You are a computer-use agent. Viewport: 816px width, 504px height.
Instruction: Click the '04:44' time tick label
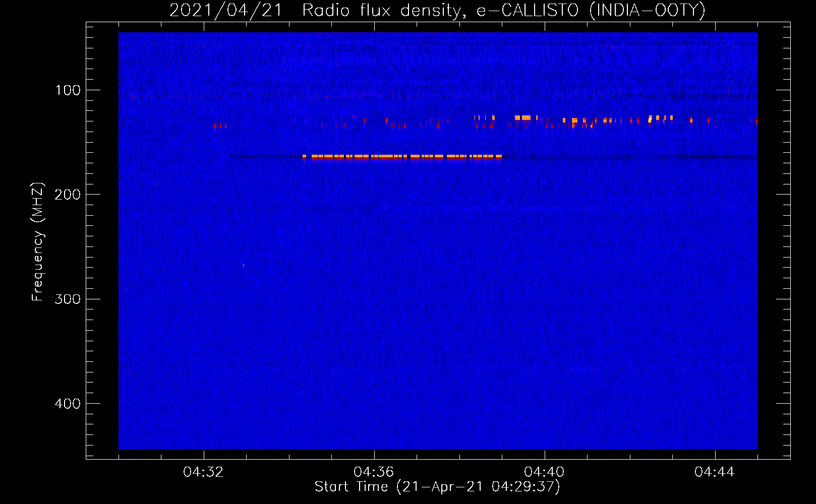(x=715, y=472)
